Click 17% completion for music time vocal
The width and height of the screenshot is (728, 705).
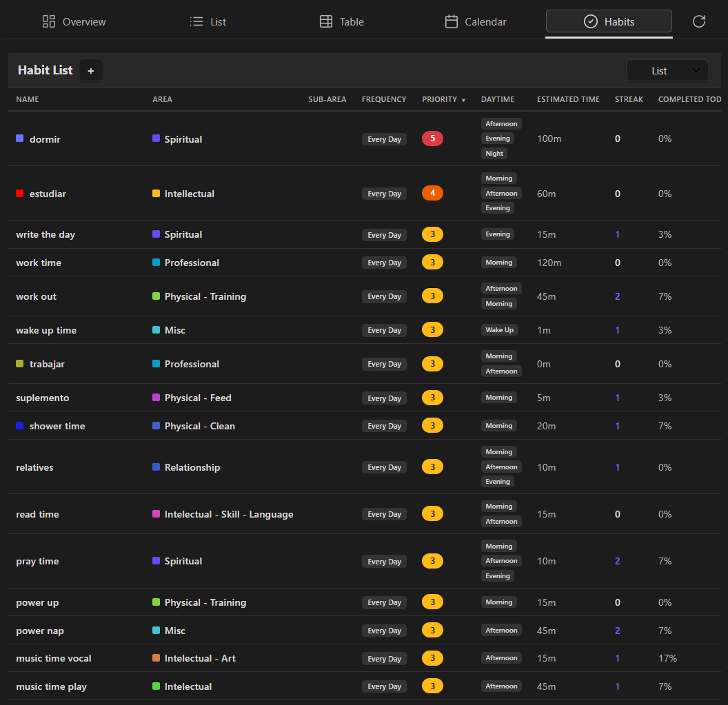(667, 658)
